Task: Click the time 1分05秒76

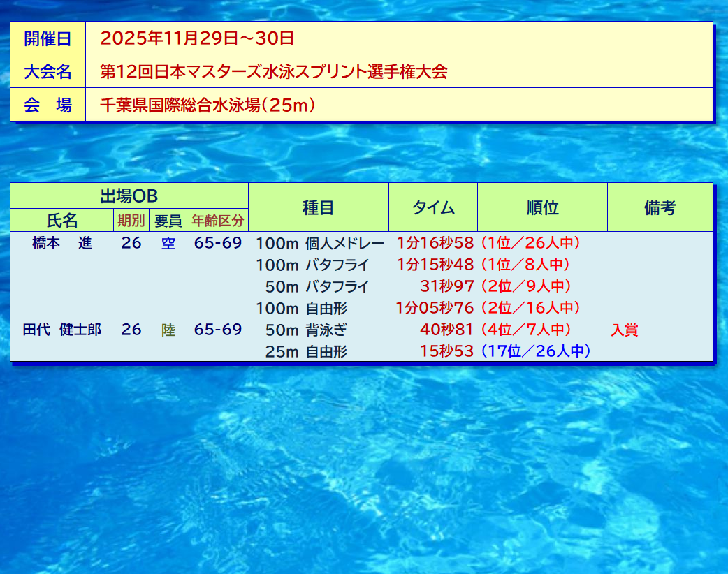Action: tap(435, 308)
